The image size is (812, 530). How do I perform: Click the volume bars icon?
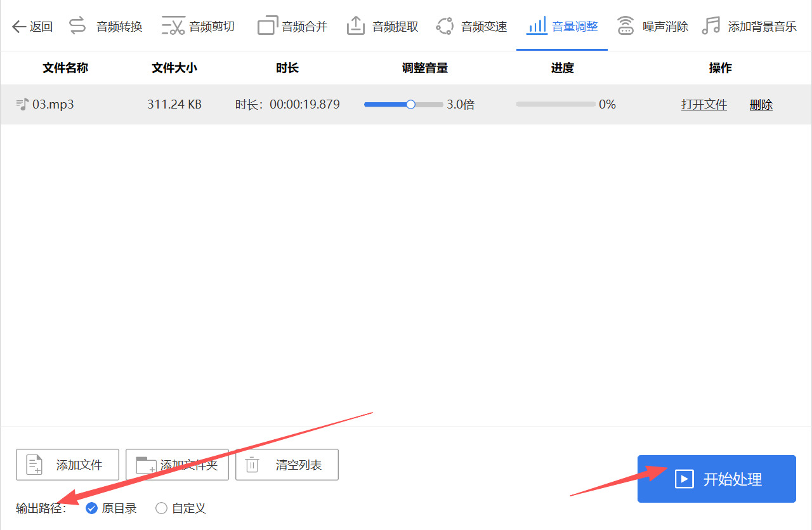pos(537,26)
